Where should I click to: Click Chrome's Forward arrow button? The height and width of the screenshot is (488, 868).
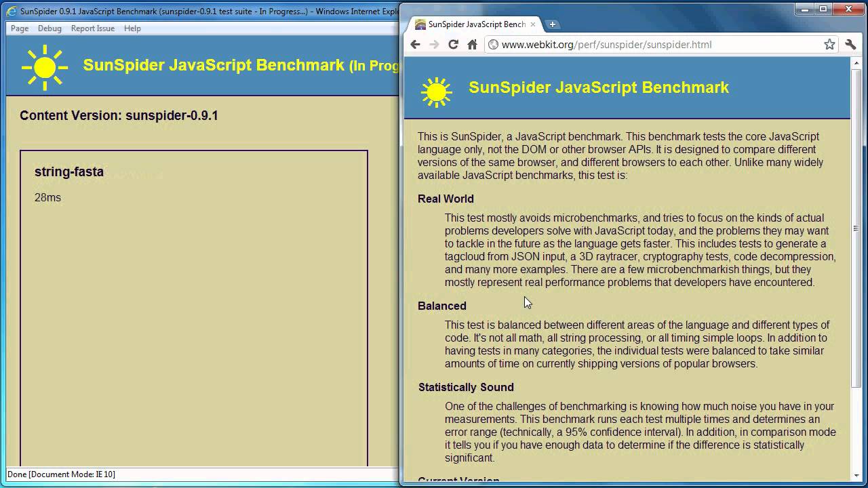tap(434, 45)
